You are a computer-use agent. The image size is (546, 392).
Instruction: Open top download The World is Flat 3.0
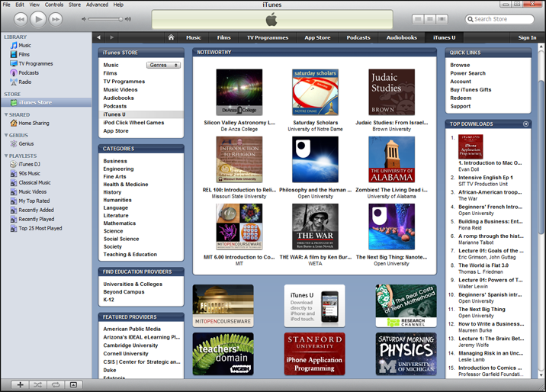483,265
